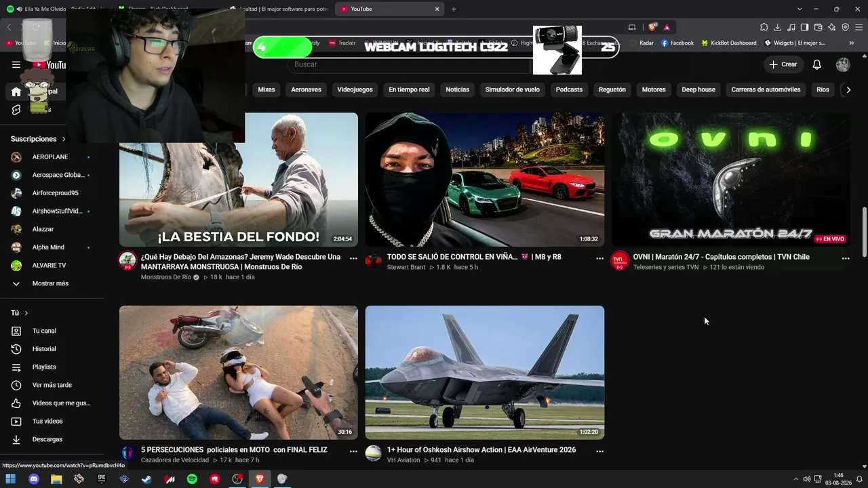Open the KickBot Dashboard bookmark
Image resolution: width=868 pixels, height=488 pixels.
pos(729,43)
